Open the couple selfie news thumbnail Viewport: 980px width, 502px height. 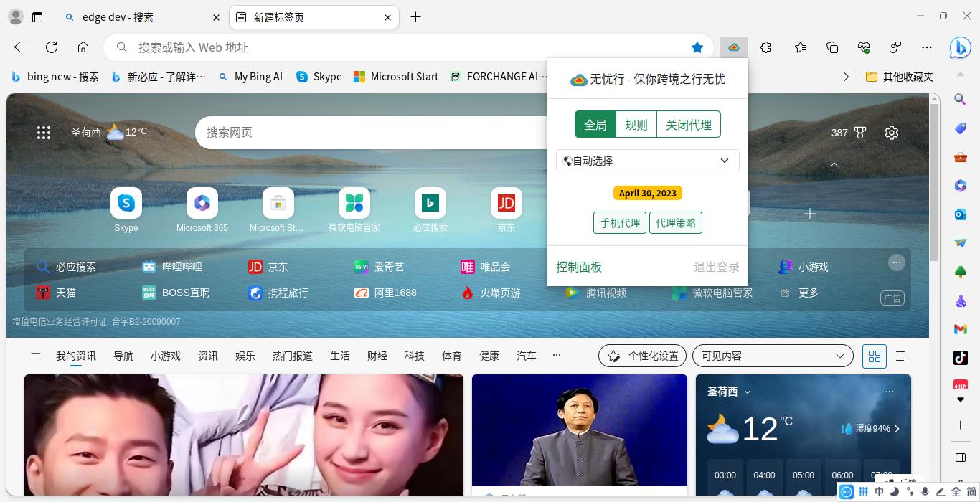pos(244,435)
